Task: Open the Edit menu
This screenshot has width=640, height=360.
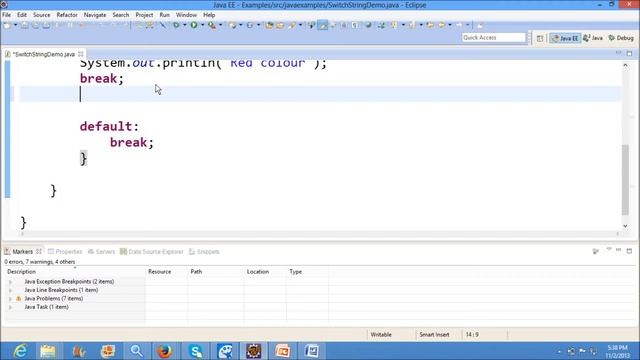Action: tap(22, 15)
